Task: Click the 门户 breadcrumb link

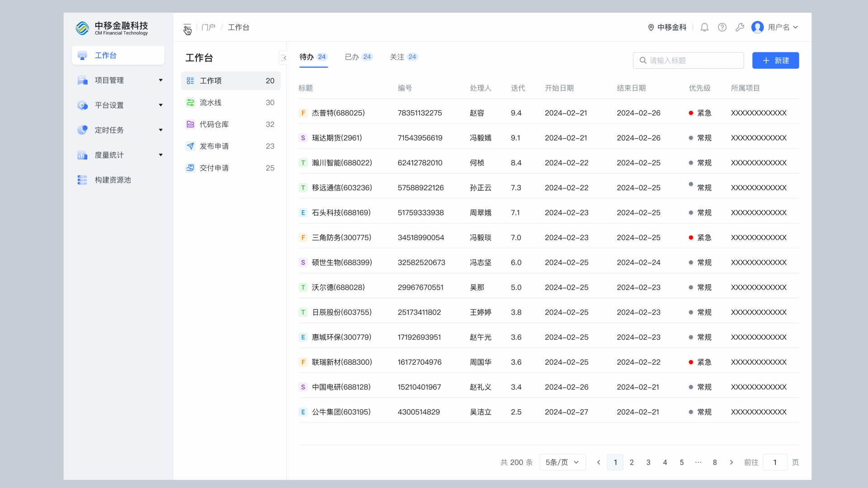Action: click(x=208, y=28)
